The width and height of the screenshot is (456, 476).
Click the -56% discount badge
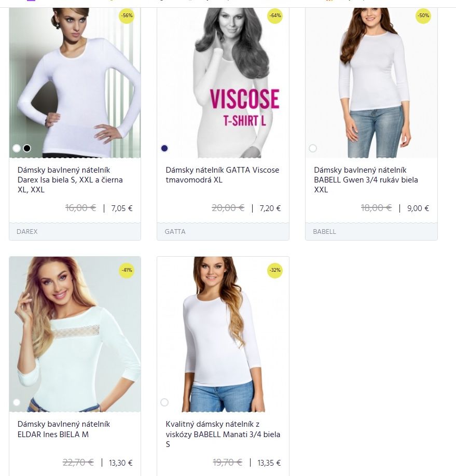point(127,16)
